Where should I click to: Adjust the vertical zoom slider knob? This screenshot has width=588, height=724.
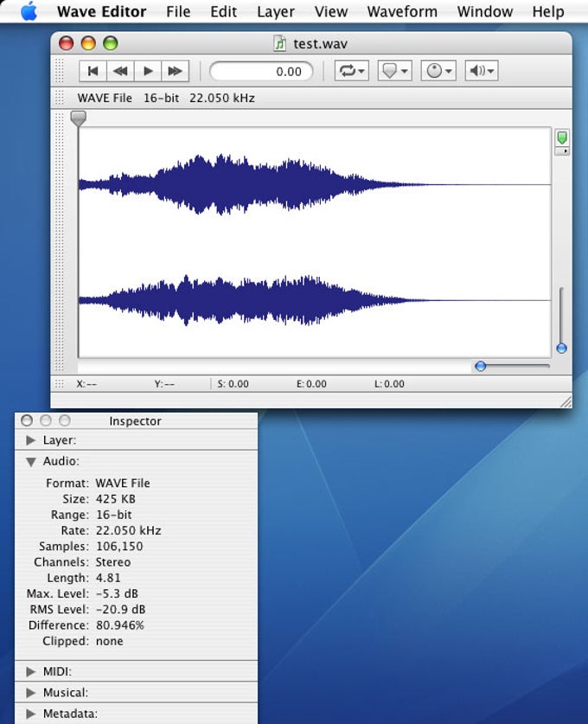pyautogui.click(x=562, y=348)
